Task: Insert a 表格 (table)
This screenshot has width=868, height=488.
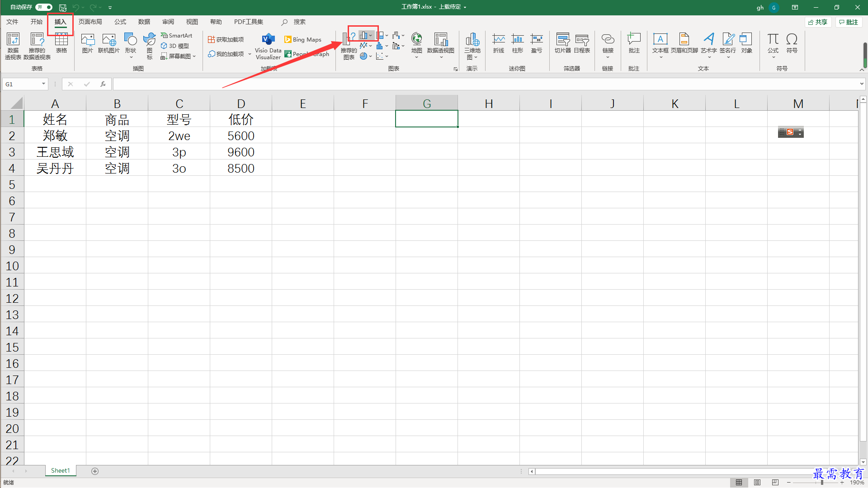Action: click(61, 43)
